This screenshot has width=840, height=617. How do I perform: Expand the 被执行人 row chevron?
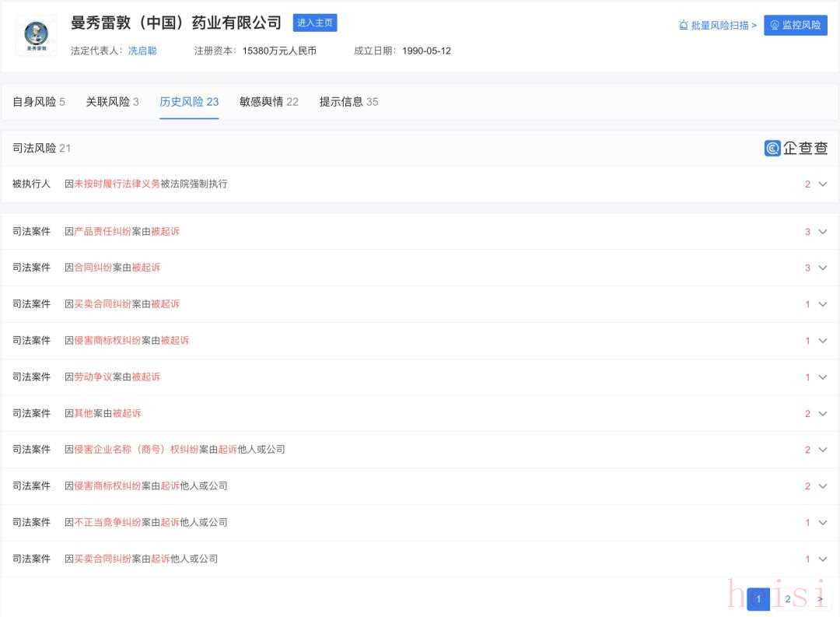(x=822, y=184)
